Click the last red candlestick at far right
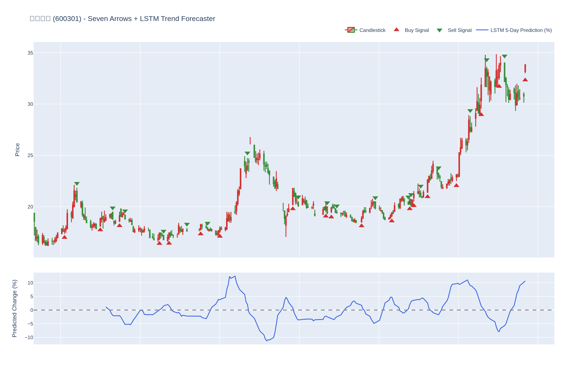The width and height of the screenshot is (588, 378). click(525, 68)
